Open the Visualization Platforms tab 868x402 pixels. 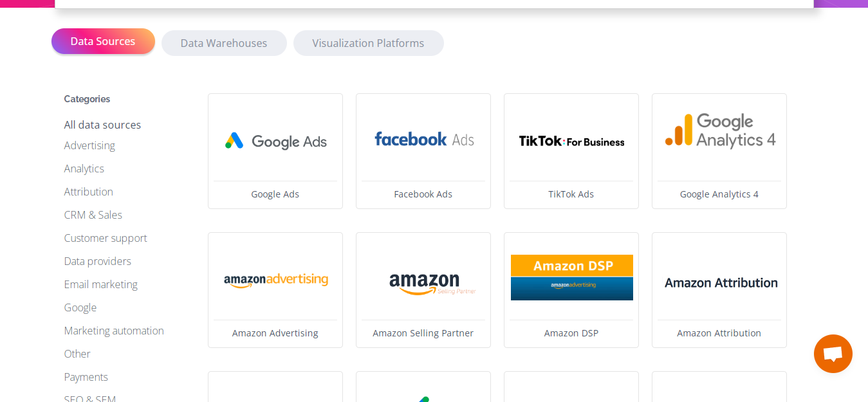(368, 43)
